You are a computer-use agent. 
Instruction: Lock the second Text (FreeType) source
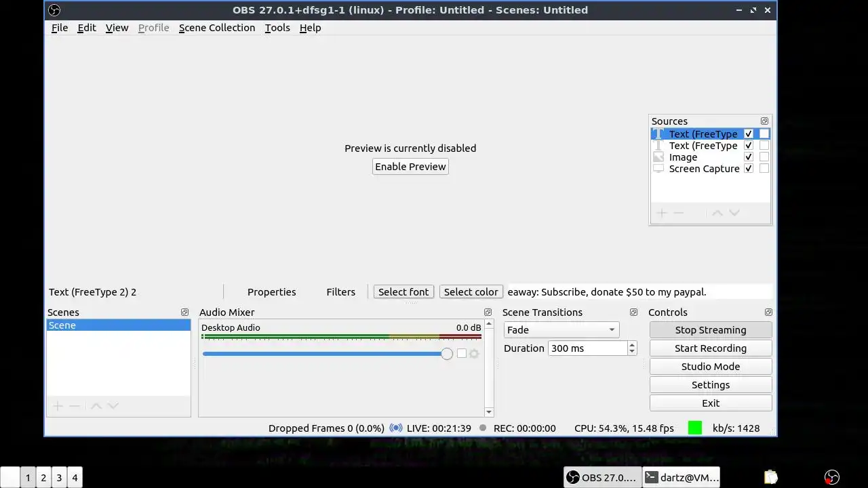[x=764, y=146]
